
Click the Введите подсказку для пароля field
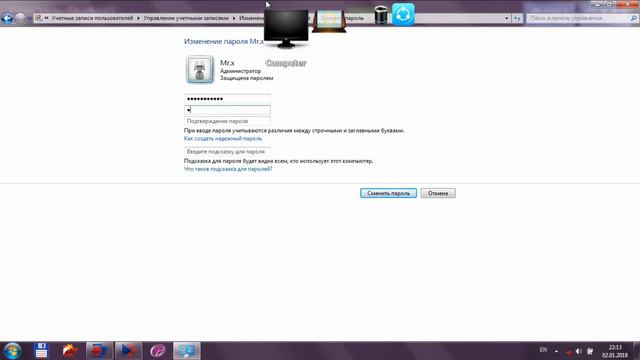[227, 151]
